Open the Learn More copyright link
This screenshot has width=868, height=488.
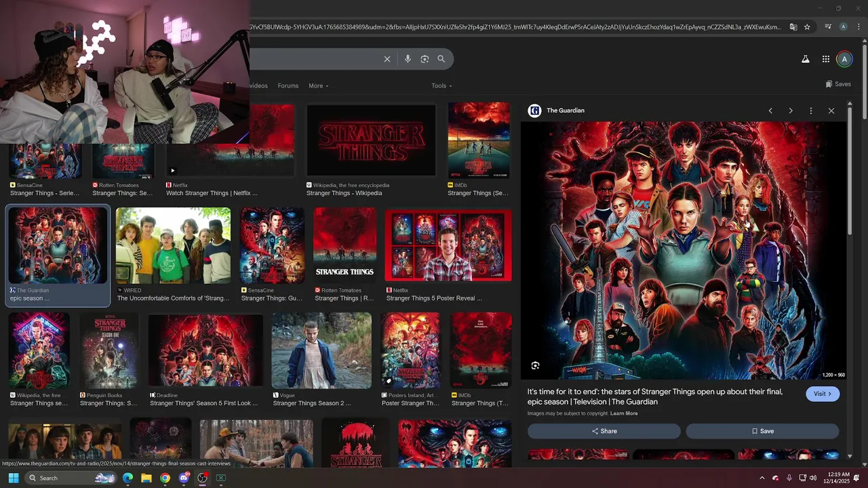(624, 413)
